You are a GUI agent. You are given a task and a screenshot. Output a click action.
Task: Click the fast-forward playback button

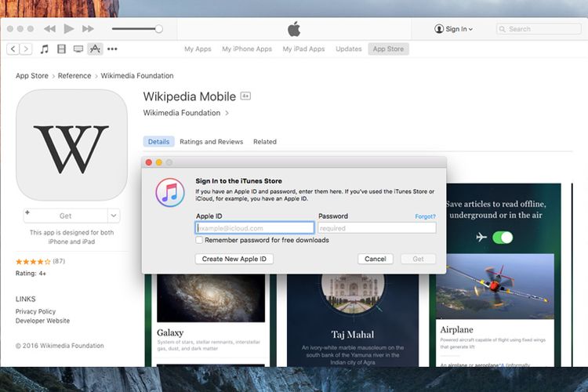click(x=88, y=29)
